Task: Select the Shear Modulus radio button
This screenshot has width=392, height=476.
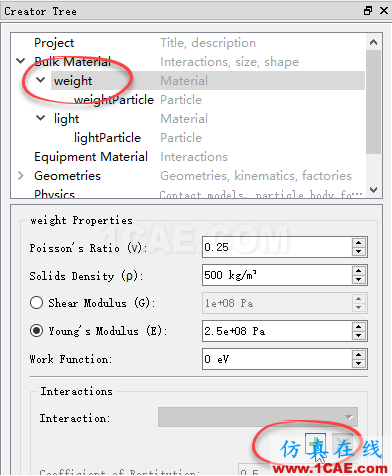Action: (36, 303)
